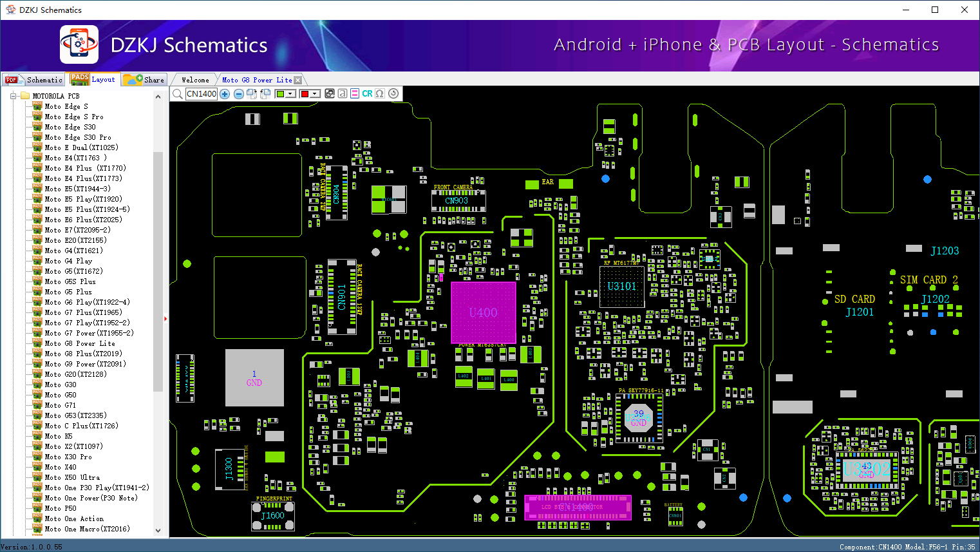980x552 pixels.
Task: Collapse the MOTOROLA PCB tree node
Action: coord(12,96)
